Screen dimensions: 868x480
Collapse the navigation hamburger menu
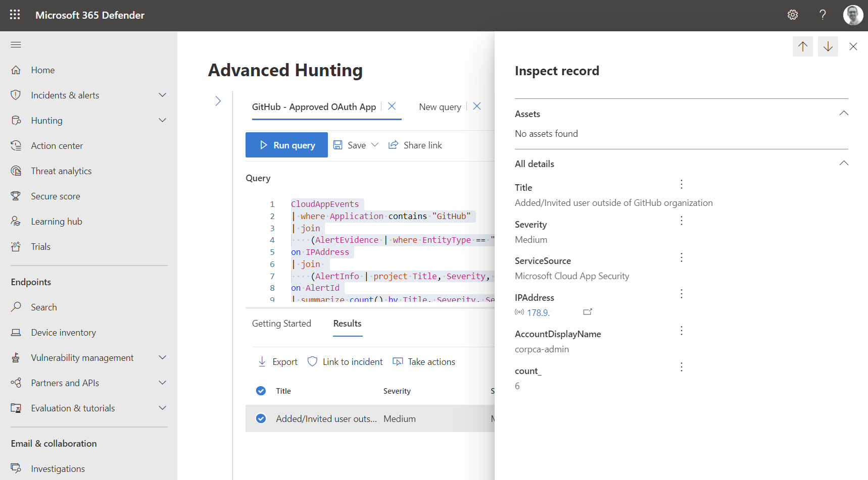(x=16, y=45)
